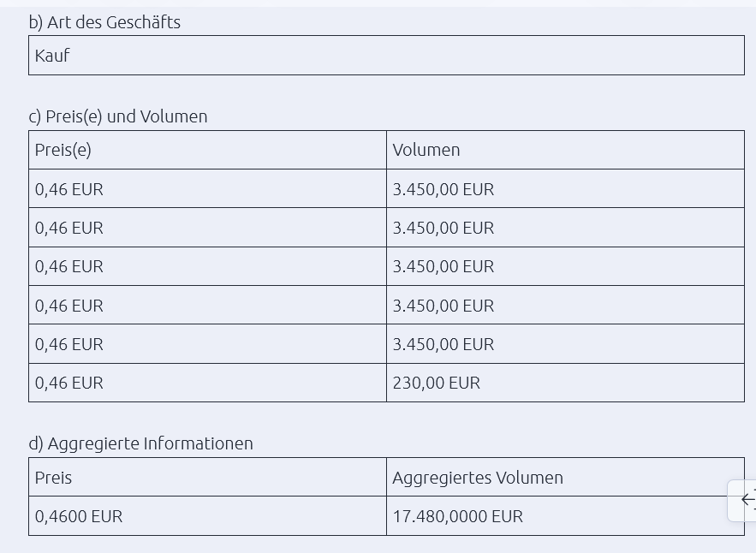This screenshot has width=756, height=553.
Task: Select the first row's 0,46 EUR price
Action: pos(69,189)
